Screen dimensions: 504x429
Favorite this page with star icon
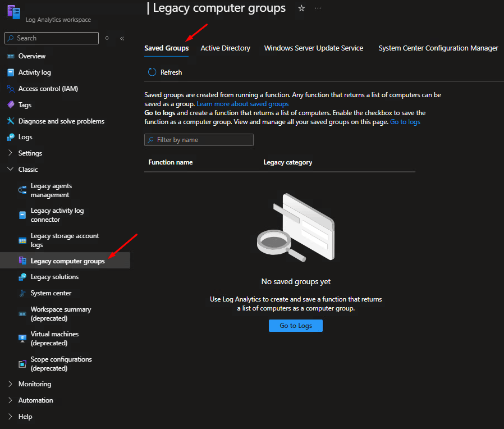click(301, 8)
